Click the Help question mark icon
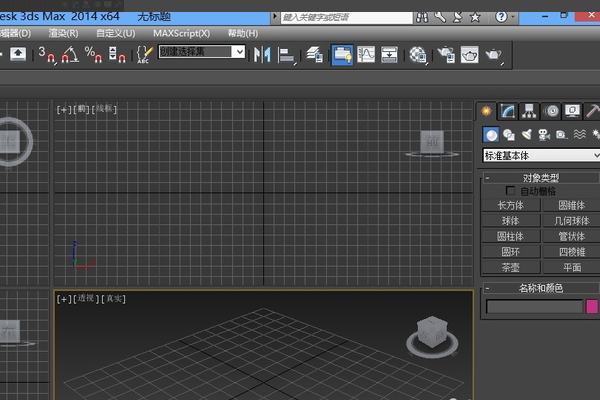The height and width of the screenshot is (400, 600). tap(501, 17)
